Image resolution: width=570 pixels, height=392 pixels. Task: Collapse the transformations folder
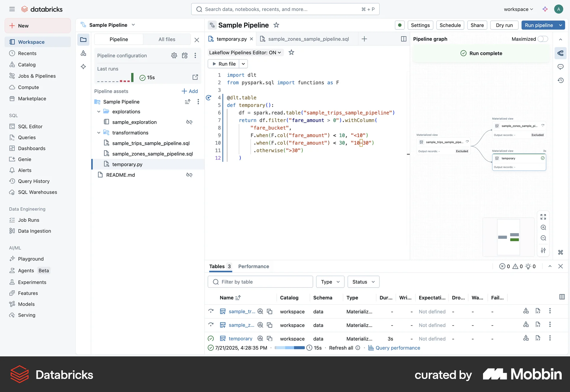pos(98,132)
